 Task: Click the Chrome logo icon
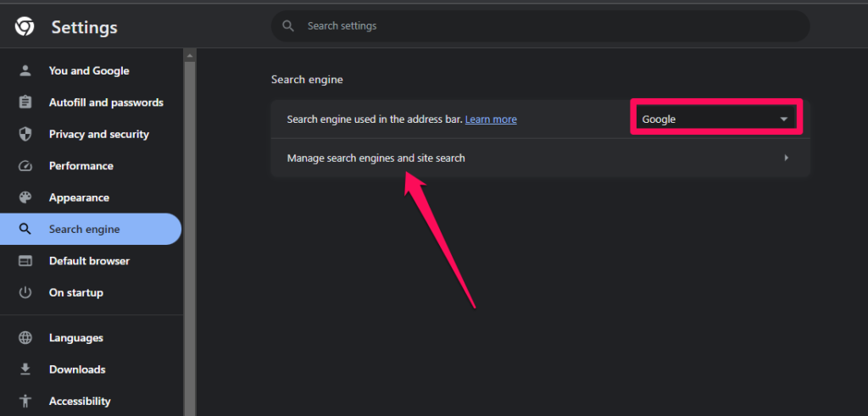(25, 26)
